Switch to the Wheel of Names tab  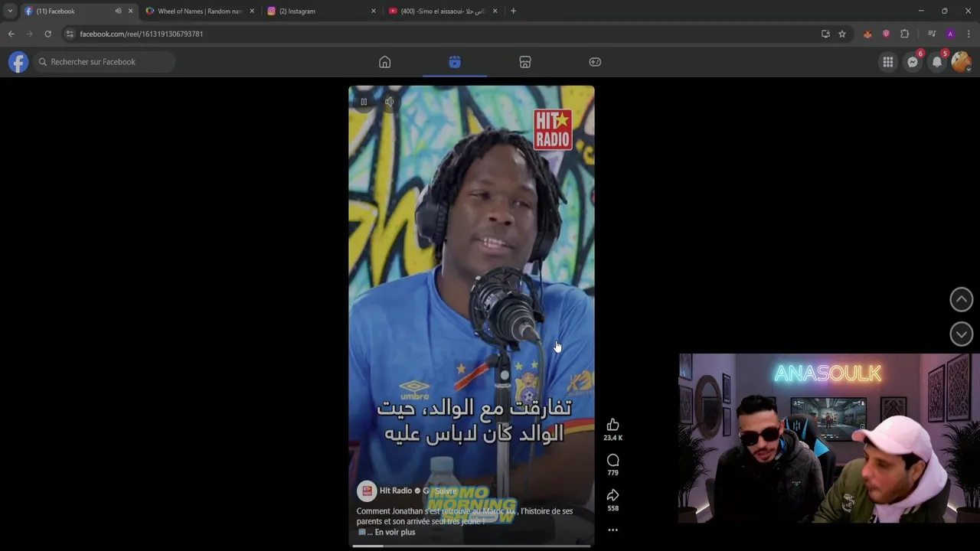point(200,11)
